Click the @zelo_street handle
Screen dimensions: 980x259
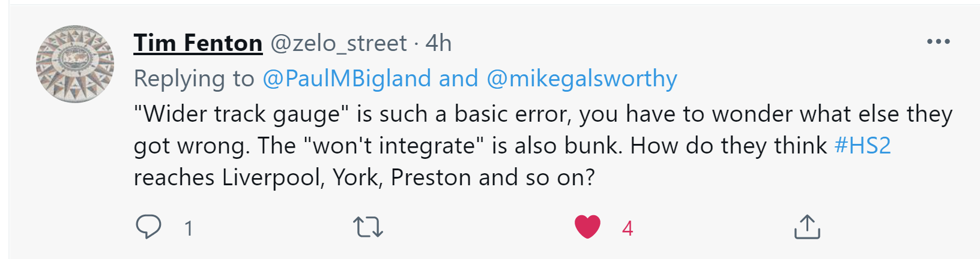click(x=339, y=43)
